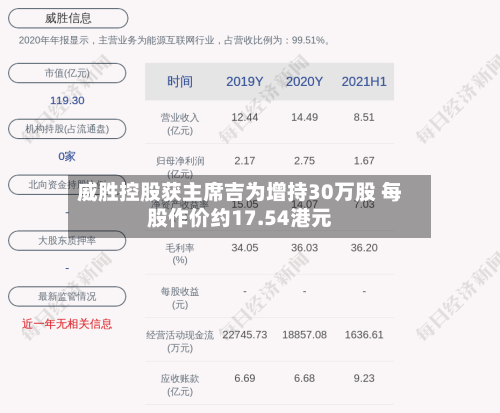Viewport: 500px width, 413px height.
Task: Click the headline banner 威胜控股获主席吉为增持
Action: click(249, 206)
